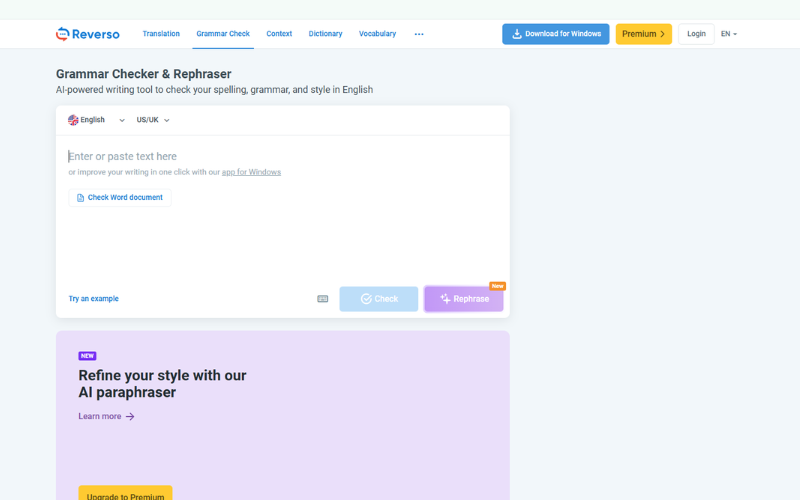Click the Login button

pyautogui.click(x=696, y=34)
